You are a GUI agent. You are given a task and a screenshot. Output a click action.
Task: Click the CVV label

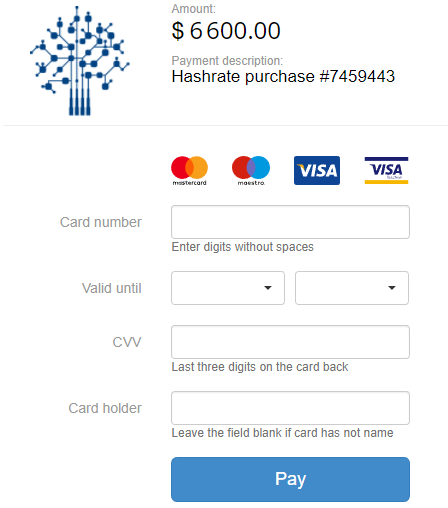click(x=127, y=342)
